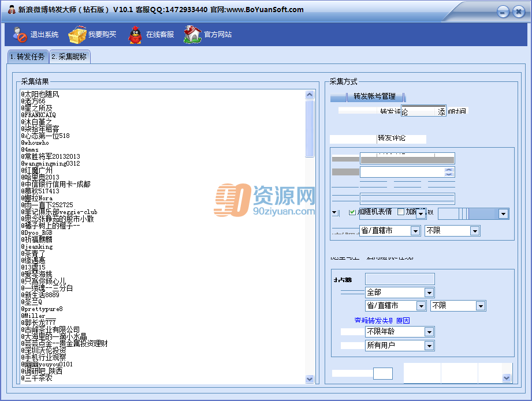The image size is (532, 401).
Task: Open the 查看转发失败原因 link
Action: 382,320
